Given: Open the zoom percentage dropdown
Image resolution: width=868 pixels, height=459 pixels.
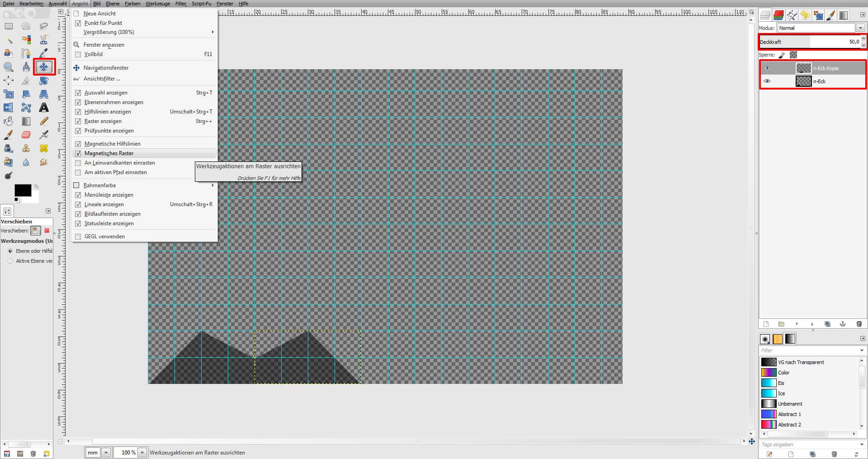Looking at the screenshot, I should coord(142,452).
